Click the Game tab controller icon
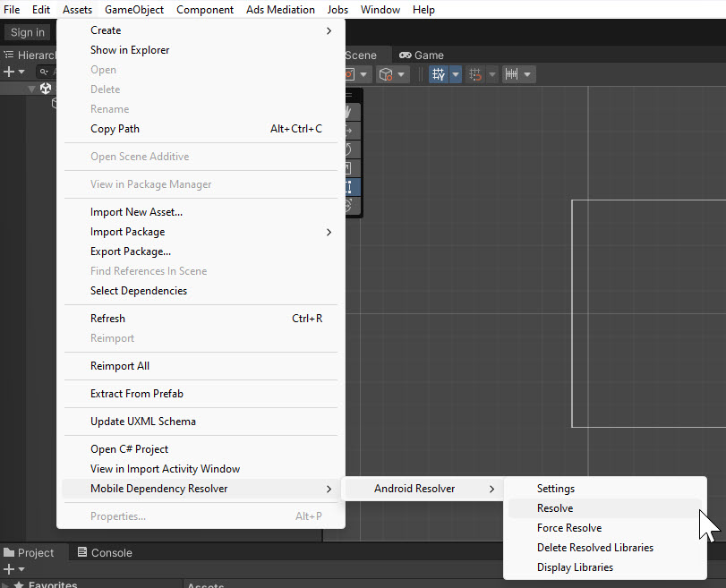The image size is (726, 588). point(405,55)
